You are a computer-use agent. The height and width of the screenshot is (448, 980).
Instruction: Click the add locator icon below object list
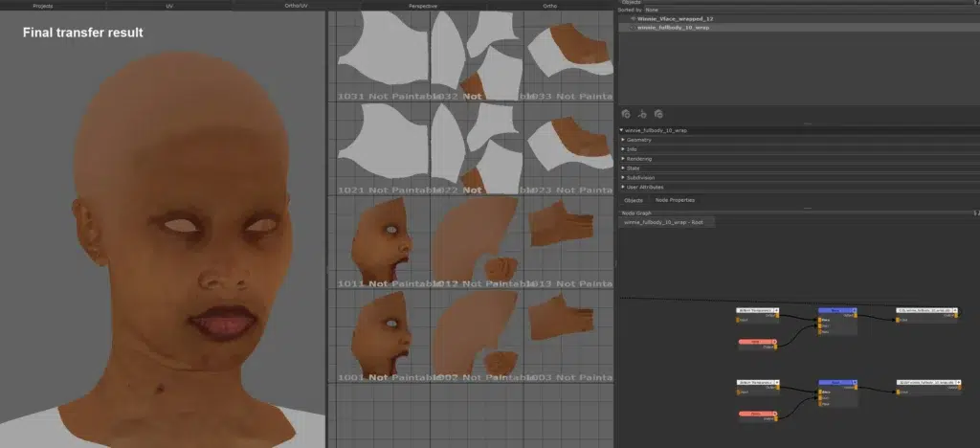[x=642, y=114]
